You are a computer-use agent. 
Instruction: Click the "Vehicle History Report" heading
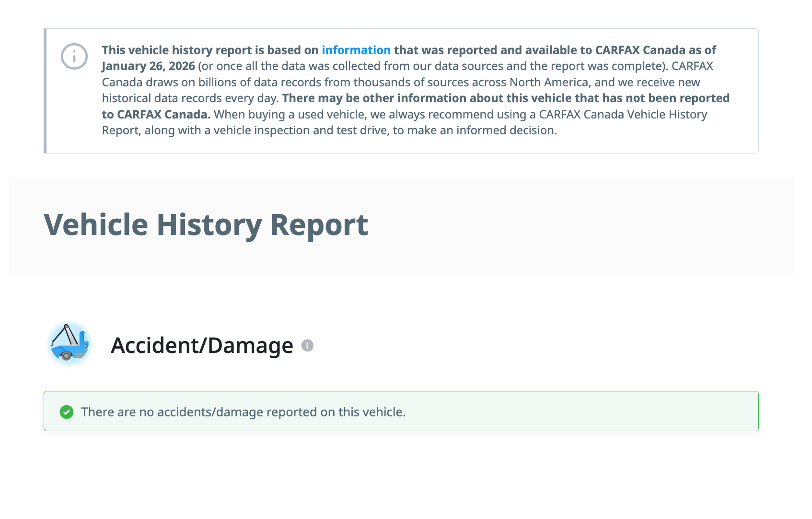coord(206,225)
